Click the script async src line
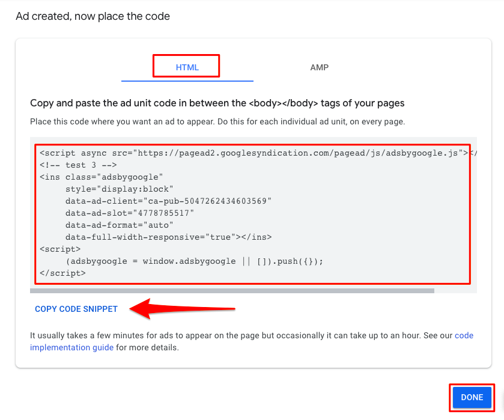504x420 pixels. tap(254, 153)
